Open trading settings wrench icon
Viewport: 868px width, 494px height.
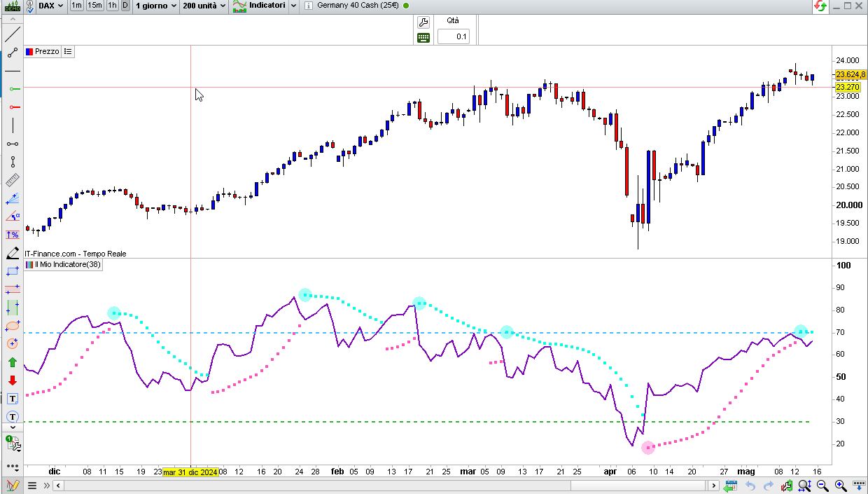[x=423, y=22]
